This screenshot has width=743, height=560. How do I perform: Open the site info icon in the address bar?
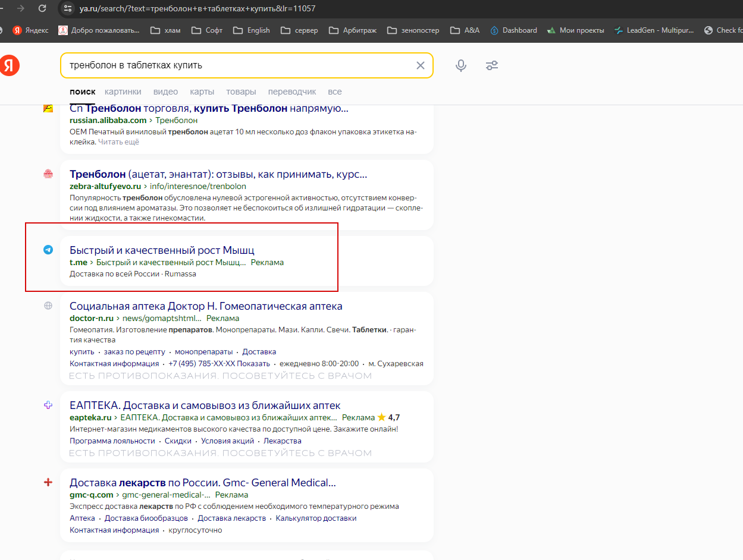click(x=68, y=8)
